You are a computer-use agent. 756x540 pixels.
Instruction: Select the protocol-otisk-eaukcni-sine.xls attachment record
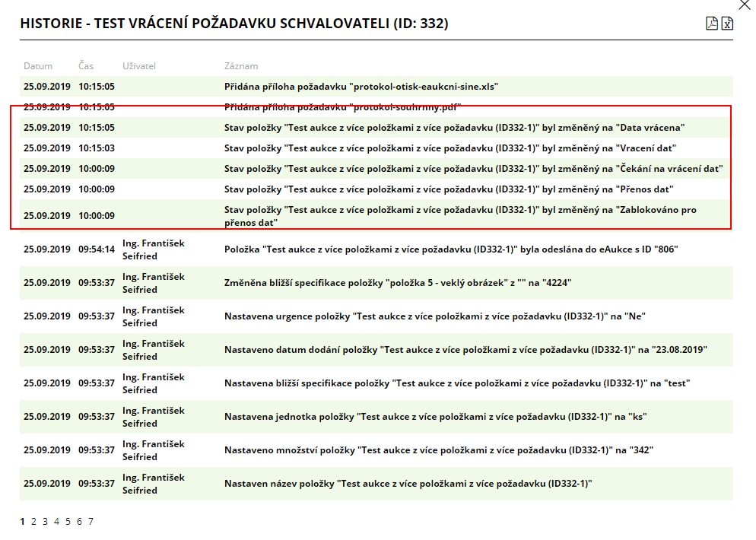pyautogui.click(x=361, y=87)
